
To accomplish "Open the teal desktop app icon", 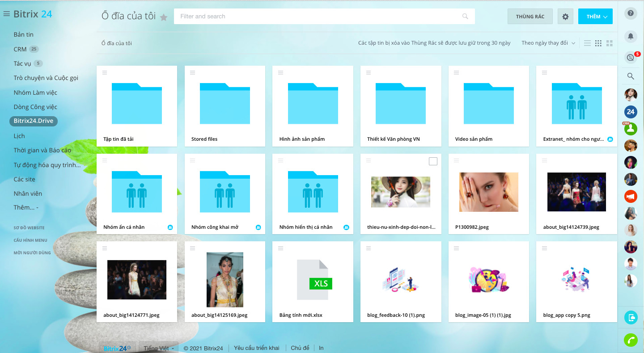I will pos(631,318).
